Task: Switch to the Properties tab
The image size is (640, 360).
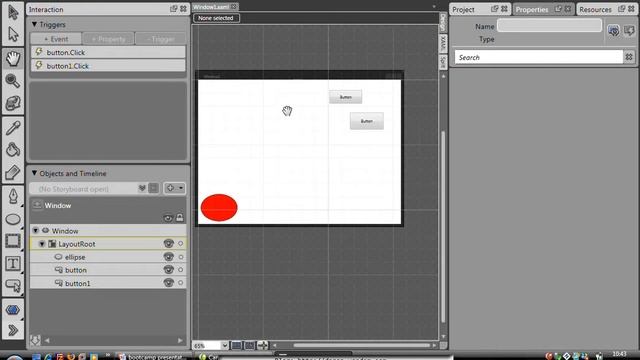Action: (531, 9)
